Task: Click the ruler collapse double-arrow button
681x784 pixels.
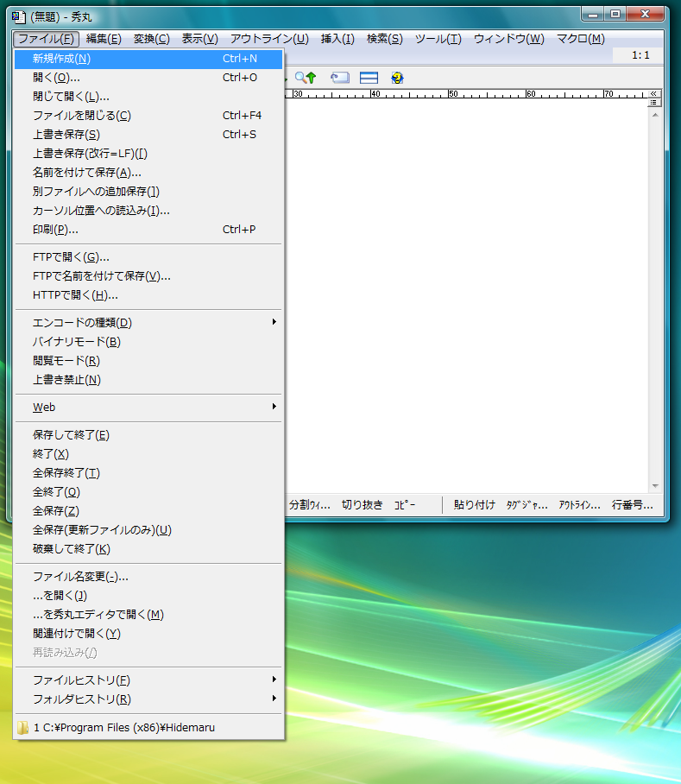Action: (655, 93)
